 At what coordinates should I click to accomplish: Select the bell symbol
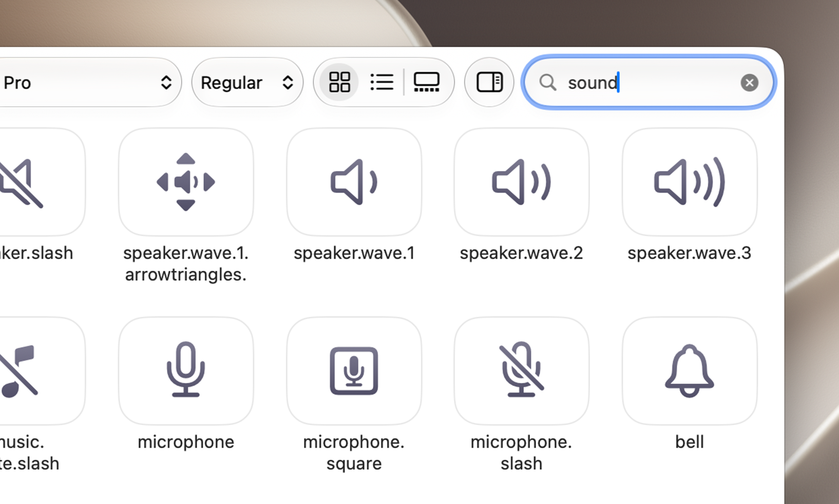689,371
